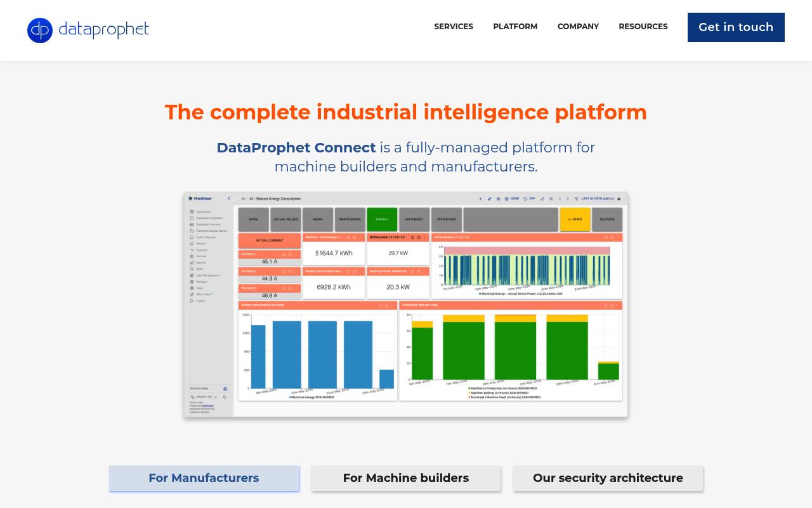Click the bold 'DataProphet Connect' text
The width and height of the screenshot is (812, 508).
click(x=296, y=147)
